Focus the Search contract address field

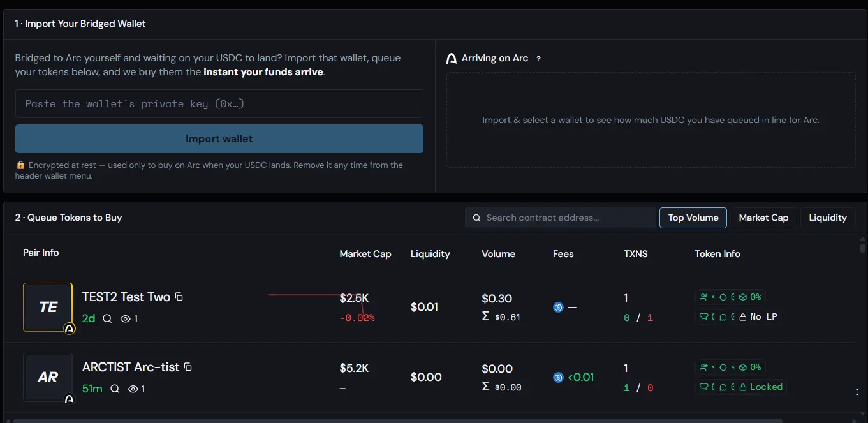pos(561,218)
